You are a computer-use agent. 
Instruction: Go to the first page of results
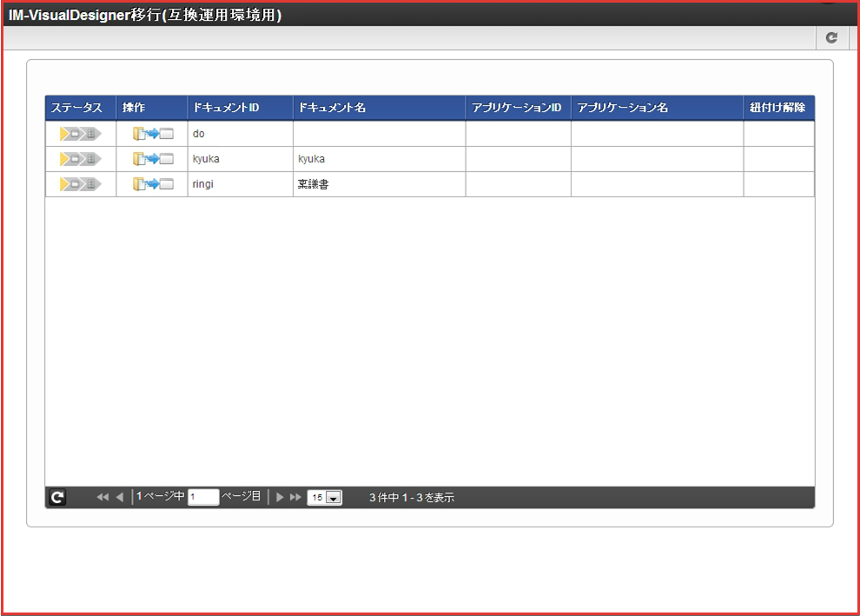click(103, 497)
